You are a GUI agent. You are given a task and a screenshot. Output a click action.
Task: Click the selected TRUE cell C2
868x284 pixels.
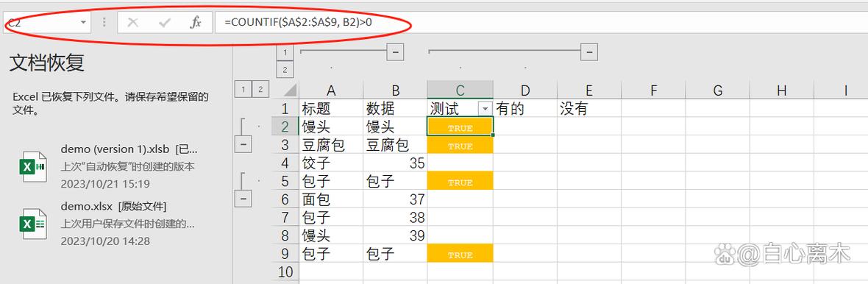460,127
